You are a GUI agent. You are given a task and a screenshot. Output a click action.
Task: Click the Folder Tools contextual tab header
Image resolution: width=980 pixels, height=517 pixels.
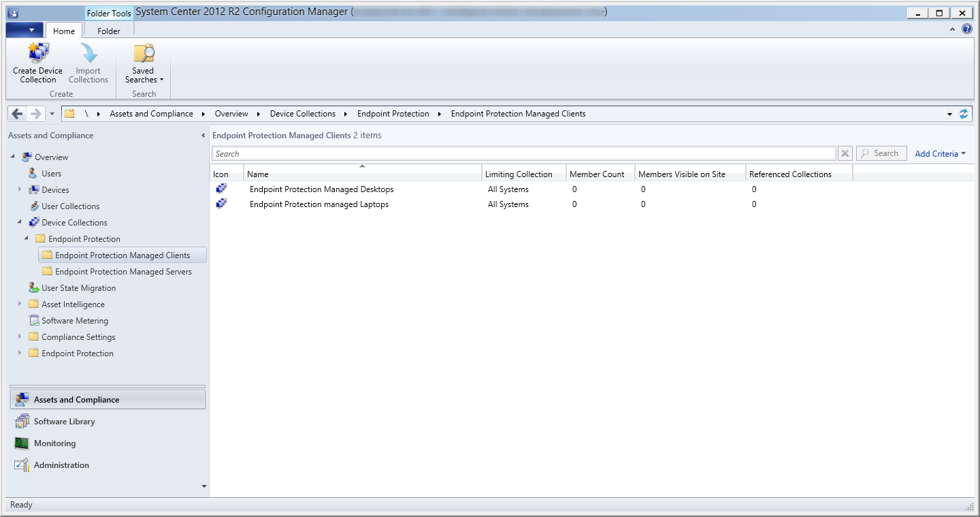point(109,14)
